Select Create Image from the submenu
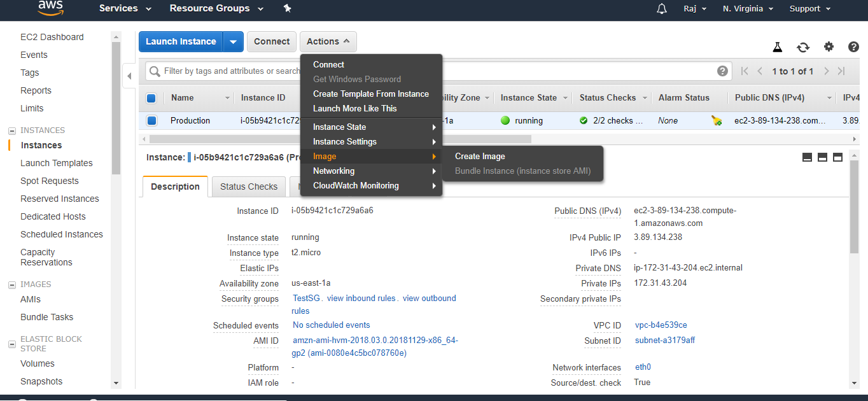The width and height of the screenshot is (868, 401). pos(480,157)
